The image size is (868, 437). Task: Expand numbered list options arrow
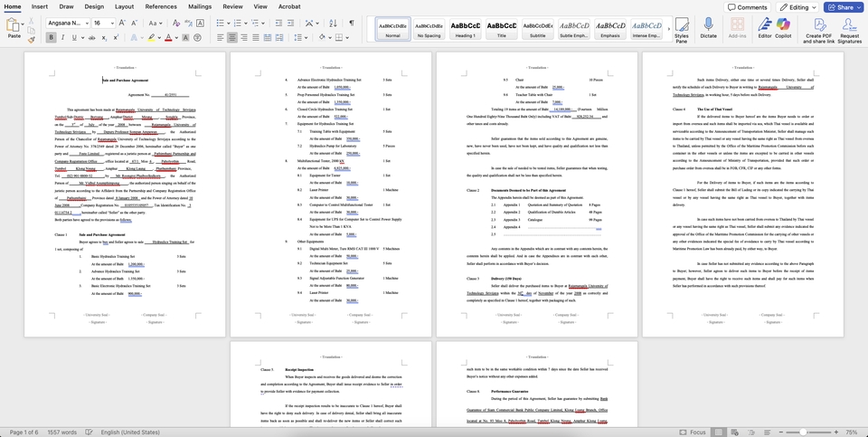[x=245, y=24]
